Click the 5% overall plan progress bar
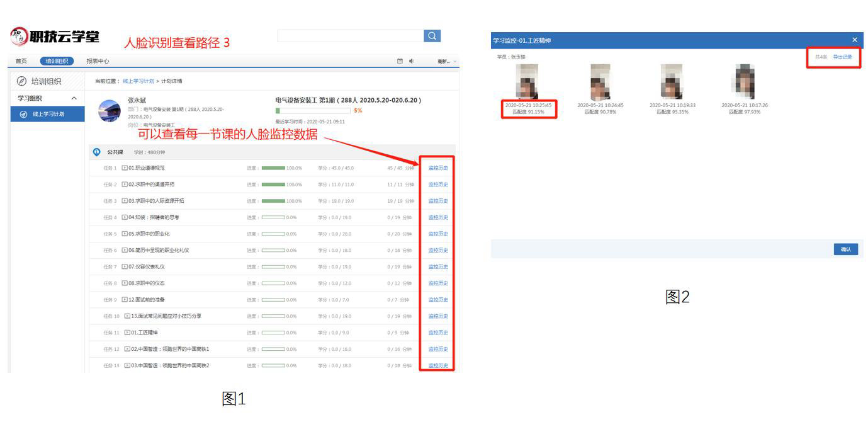 click(x=313, y=111)
